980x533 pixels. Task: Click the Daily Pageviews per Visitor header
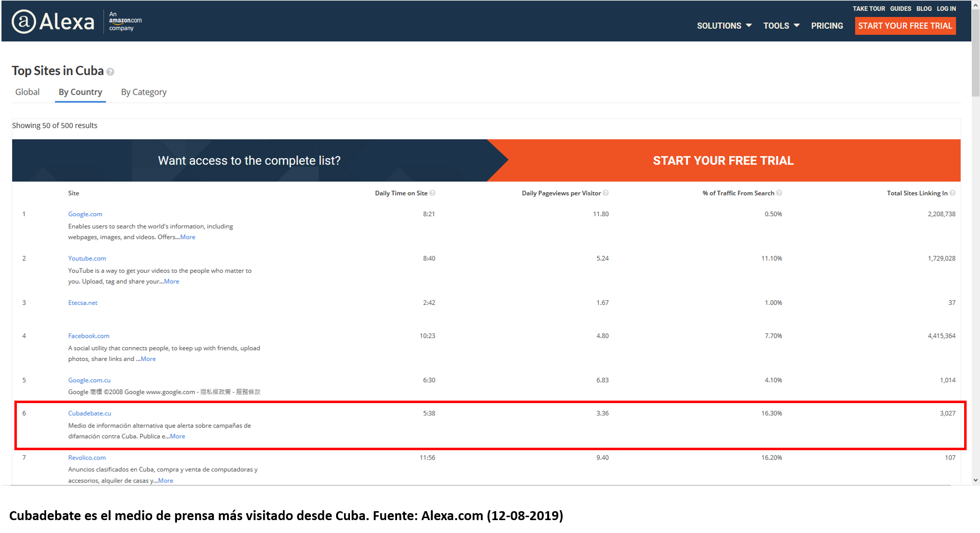point(561,193)
